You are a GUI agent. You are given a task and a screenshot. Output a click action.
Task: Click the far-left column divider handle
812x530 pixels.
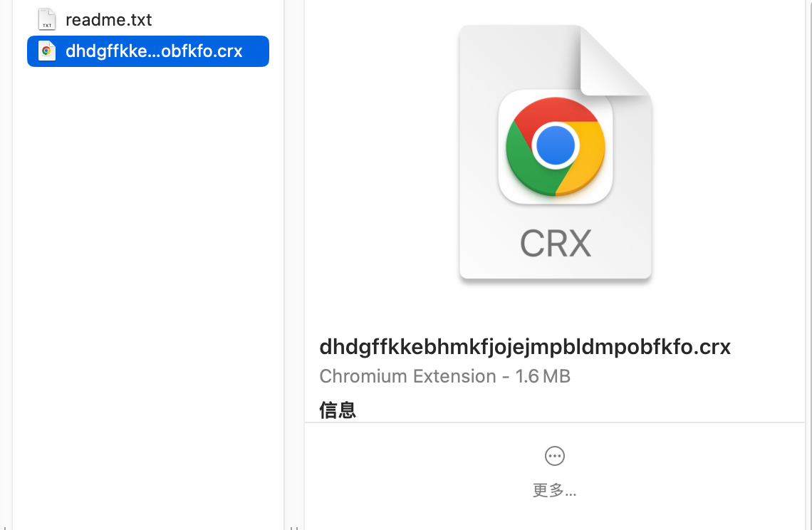4,527
